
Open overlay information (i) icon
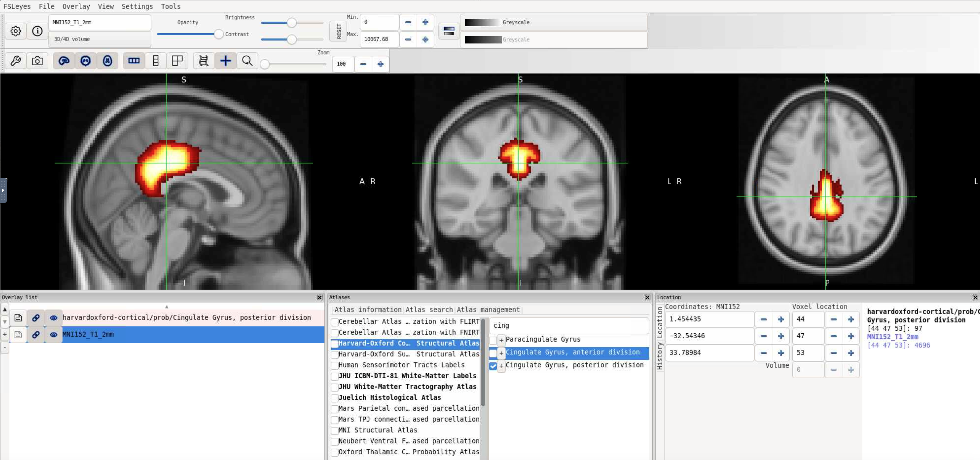point(37,31)
